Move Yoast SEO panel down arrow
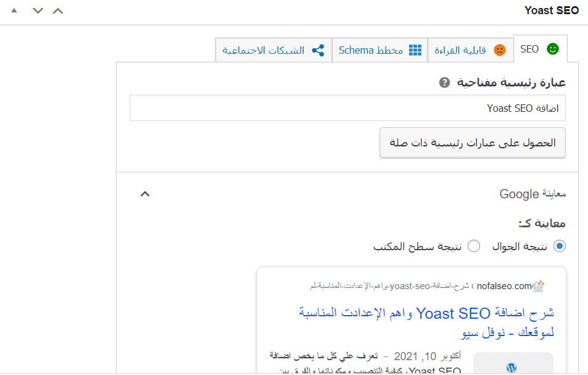 point(38,11)
